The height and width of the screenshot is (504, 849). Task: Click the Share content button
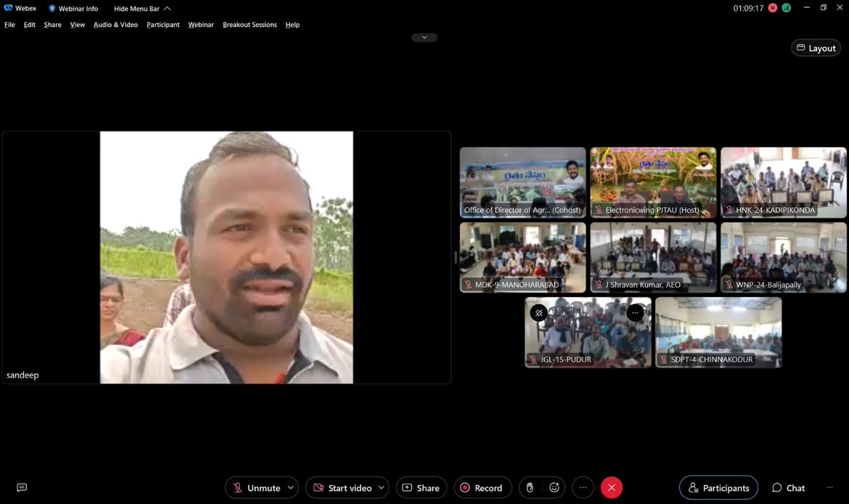pos(421,488)
